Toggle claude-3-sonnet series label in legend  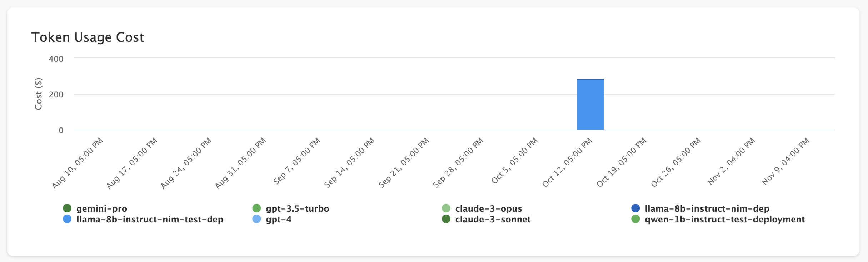[493, 219]
